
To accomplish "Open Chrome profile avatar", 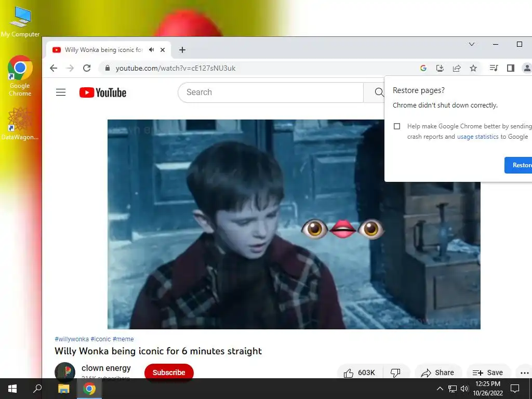I will (x=527, y=68).
